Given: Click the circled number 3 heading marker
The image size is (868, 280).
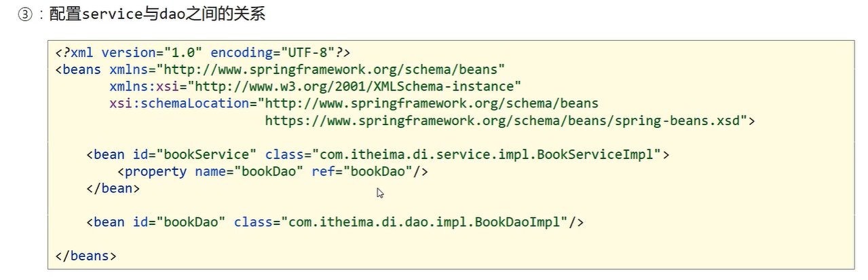Looking at the screenshot, I should (x=25, y=14).
